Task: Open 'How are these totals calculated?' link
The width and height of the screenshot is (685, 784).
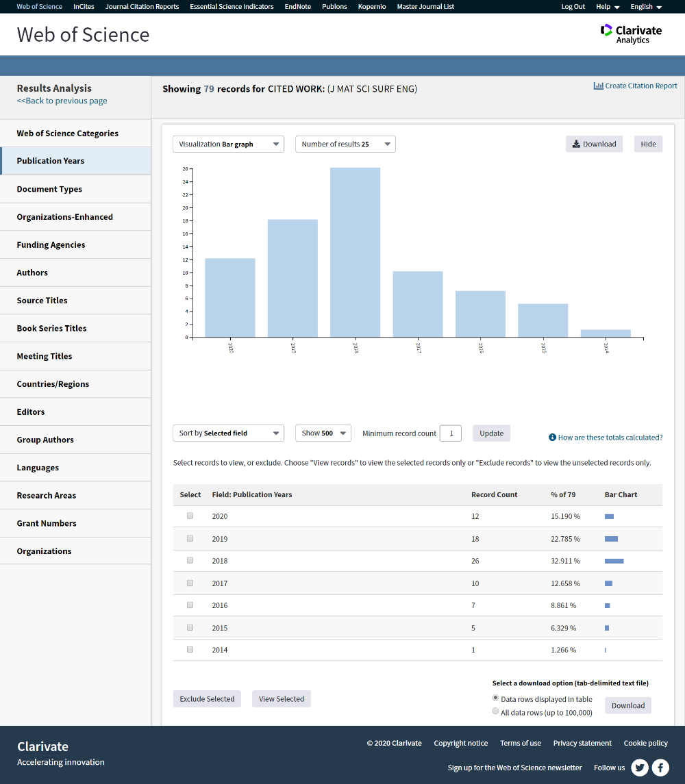Action: (610, 437)
